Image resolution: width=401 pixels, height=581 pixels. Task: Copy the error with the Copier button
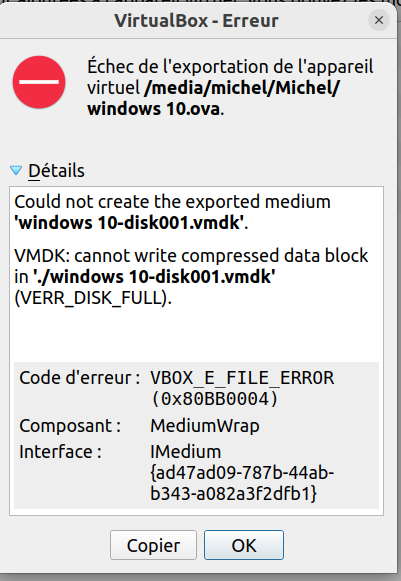(153, 545)
